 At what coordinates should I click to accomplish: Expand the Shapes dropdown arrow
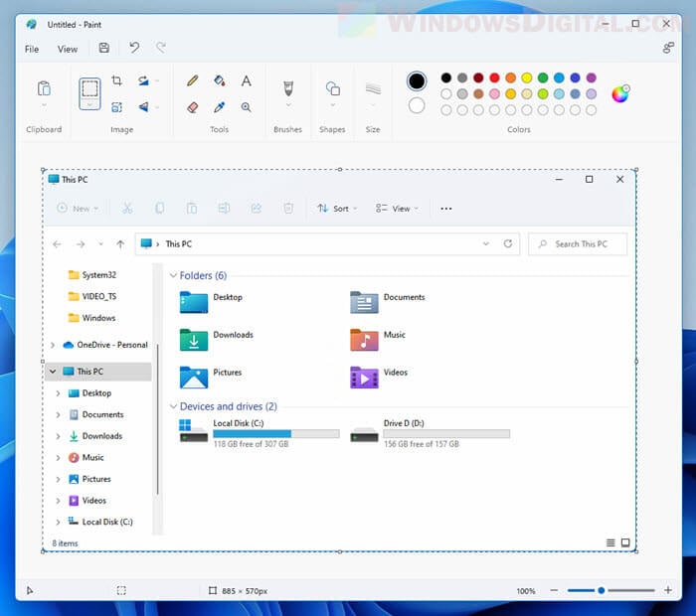pyautogui.click(x=332, y=105)
